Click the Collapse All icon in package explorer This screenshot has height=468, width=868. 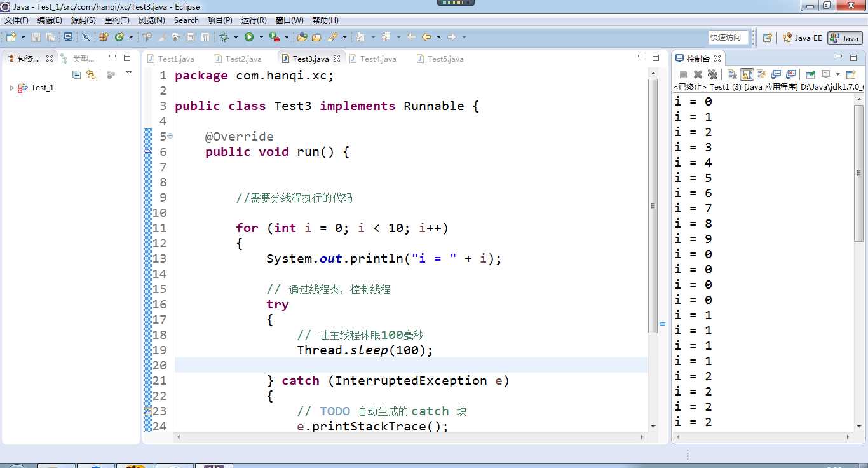(77, 74)
